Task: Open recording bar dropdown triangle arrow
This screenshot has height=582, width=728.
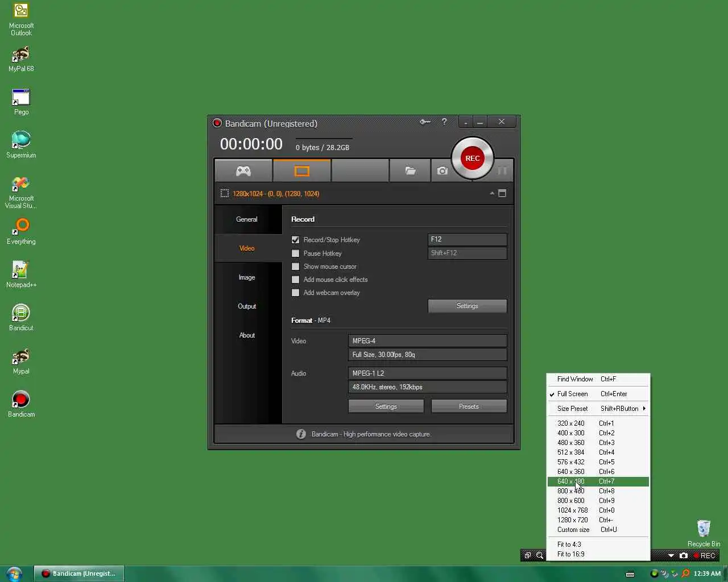Action: click(x=671, y=555)
